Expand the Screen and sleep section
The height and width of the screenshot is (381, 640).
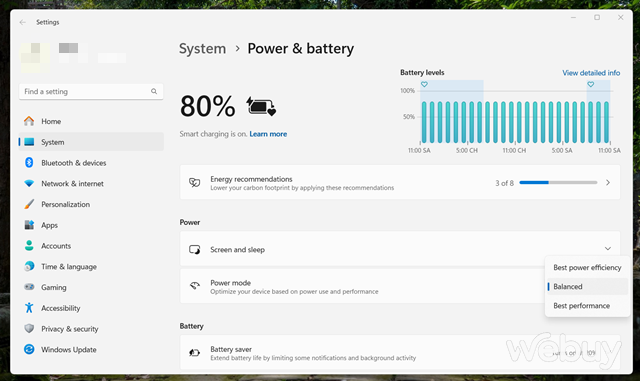click(608, 249)
